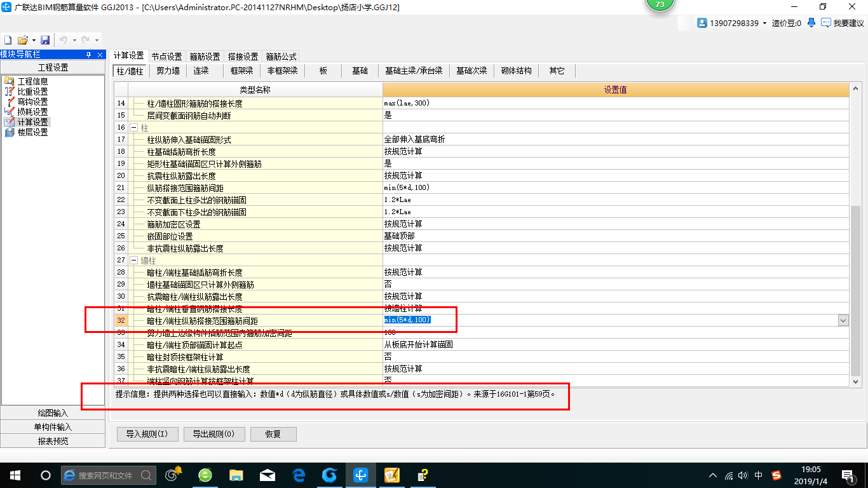Open the Undo history dropdown arrow
The height and width of the screenshot is (488, 868).
74,40
